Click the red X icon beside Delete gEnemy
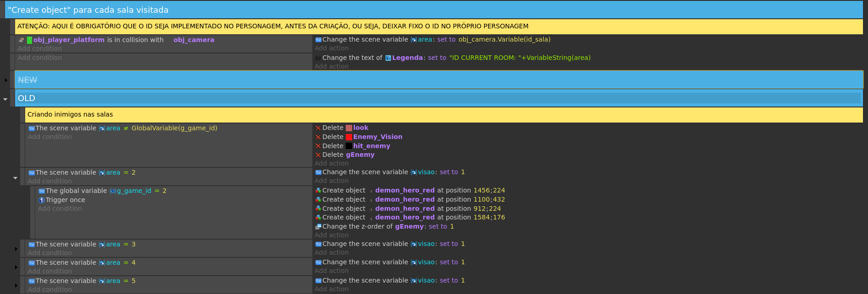 pyautogui.click(x=318, y=155)
